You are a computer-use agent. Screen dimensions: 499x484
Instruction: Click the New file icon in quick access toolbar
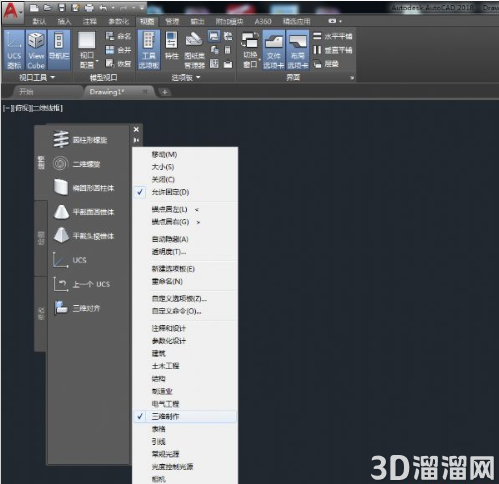click(34, 7)
